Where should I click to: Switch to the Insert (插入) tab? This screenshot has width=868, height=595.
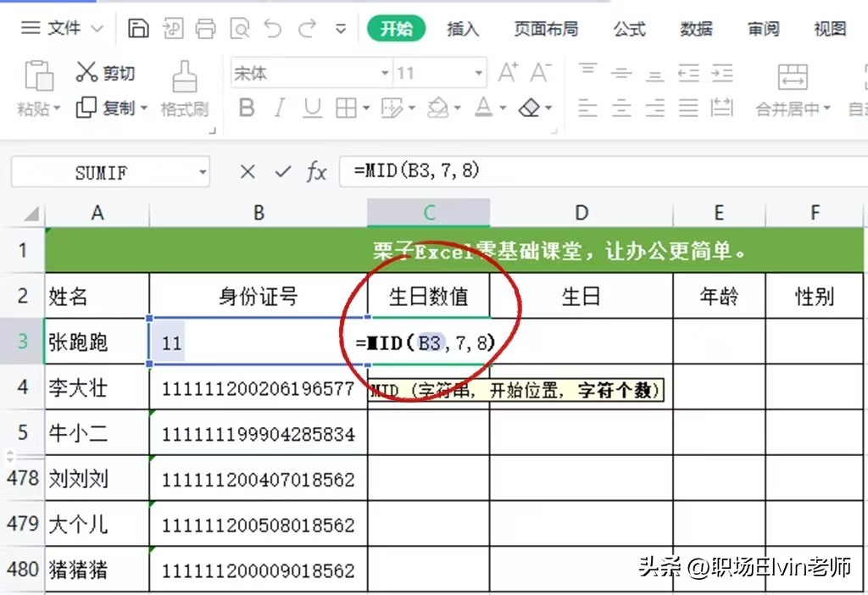463,29
